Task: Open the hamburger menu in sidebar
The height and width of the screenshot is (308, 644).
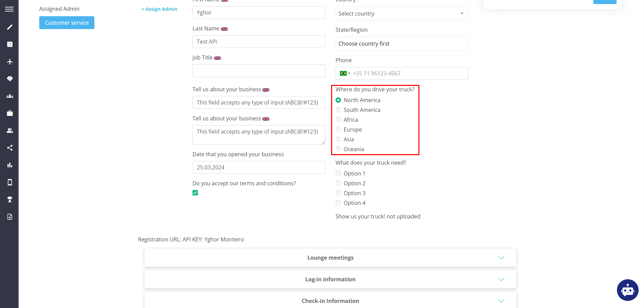Action: point(9,9)
